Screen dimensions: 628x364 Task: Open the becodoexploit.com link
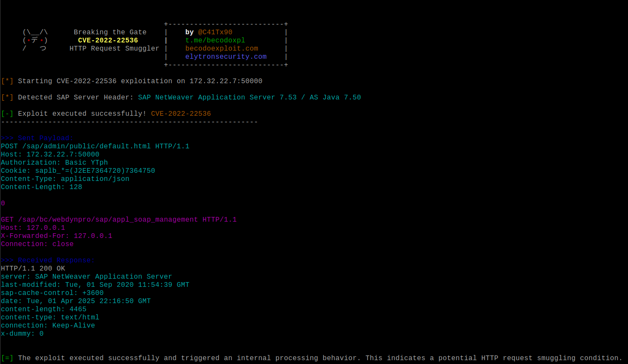(x=222, y=48)
